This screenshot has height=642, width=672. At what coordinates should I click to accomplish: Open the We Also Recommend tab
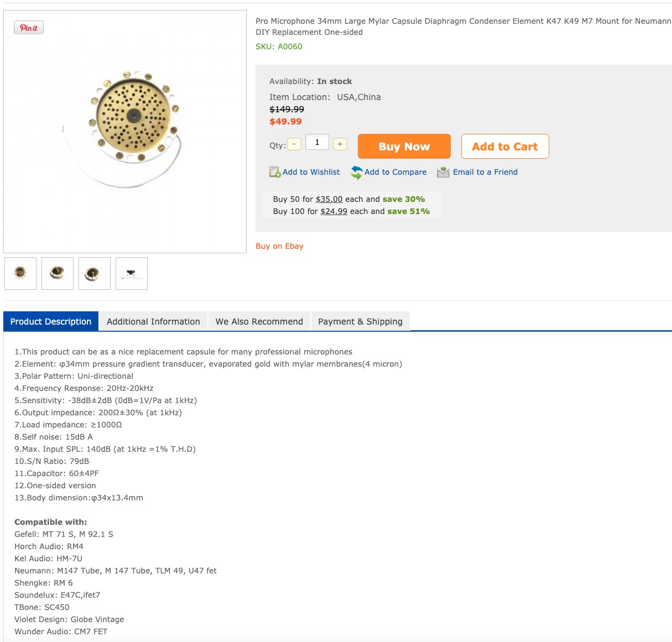coord(259,321)
